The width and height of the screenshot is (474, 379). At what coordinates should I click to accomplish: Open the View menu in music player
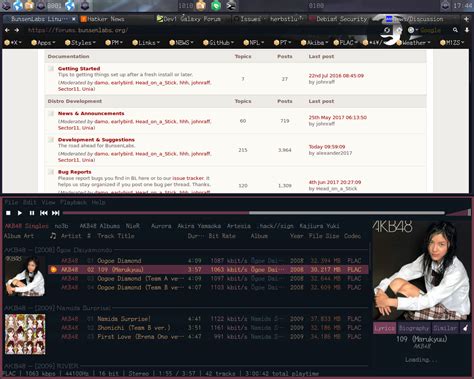click(48, 202)
